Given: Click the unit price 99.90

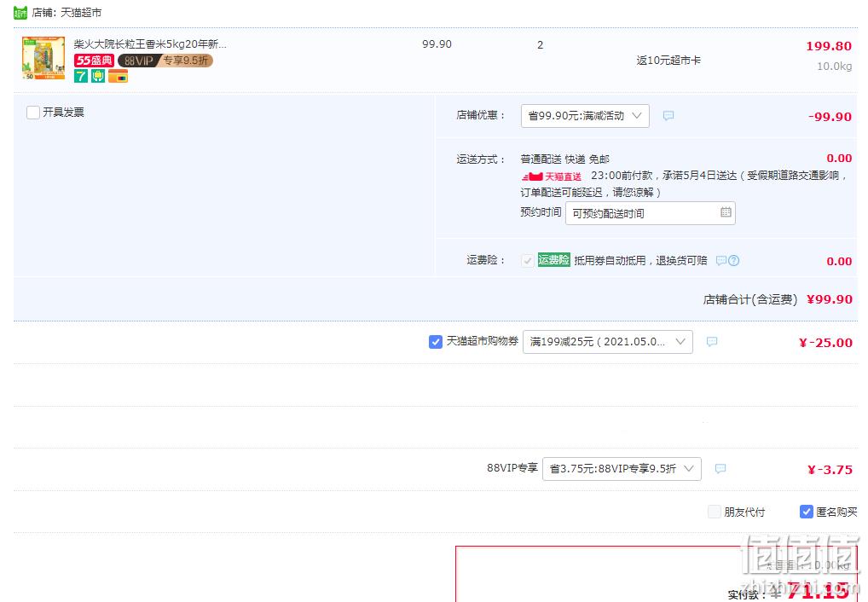Looking at the screenshot, I should [x=437, y=44].
